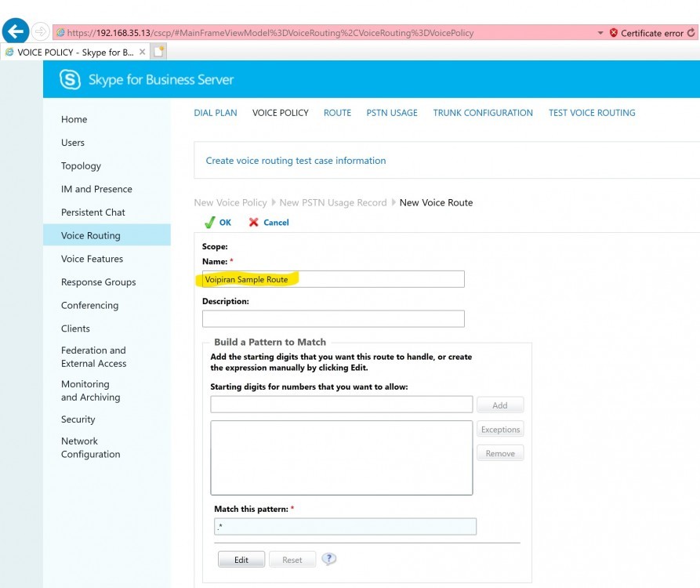
Task: Open a new browser tab
Action: pyautogui.click(x=158, y=51)
